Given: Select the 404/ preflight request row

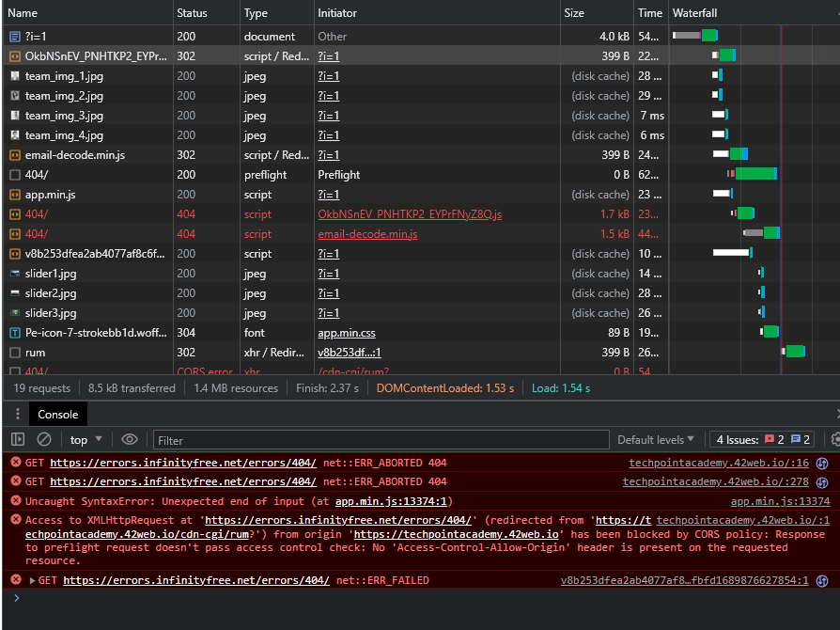Looking at the screenshot, I should point(335,175).
